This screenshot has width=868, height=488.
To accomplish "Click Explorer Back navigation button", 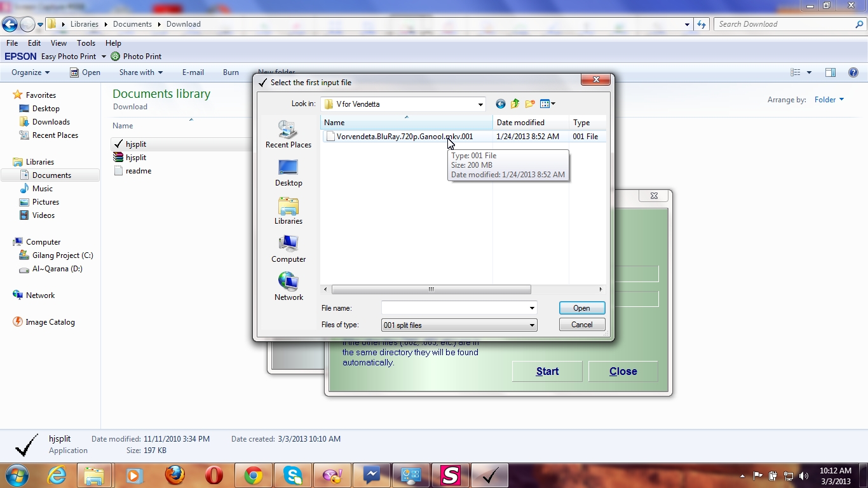I will [9, 24].
